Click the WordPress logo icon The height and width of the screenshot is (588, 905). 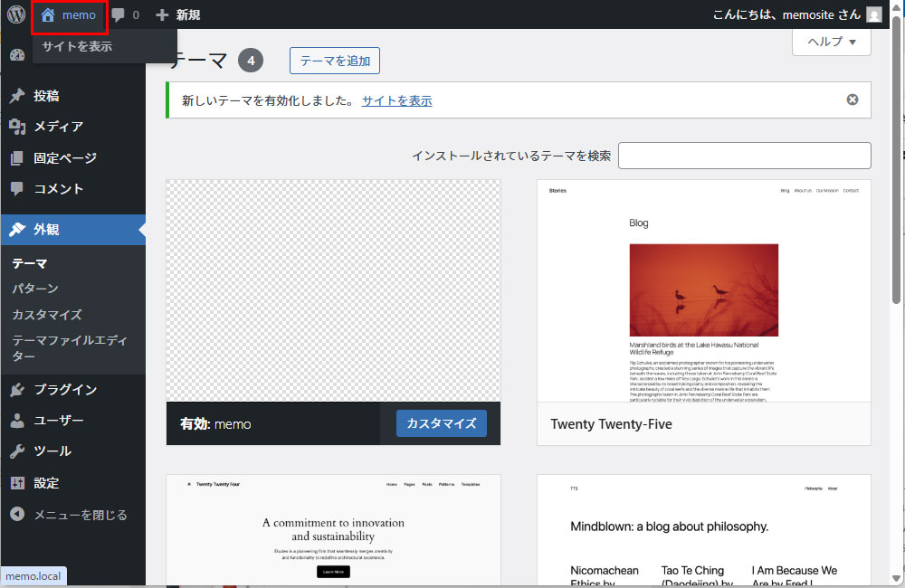[15, 14]
